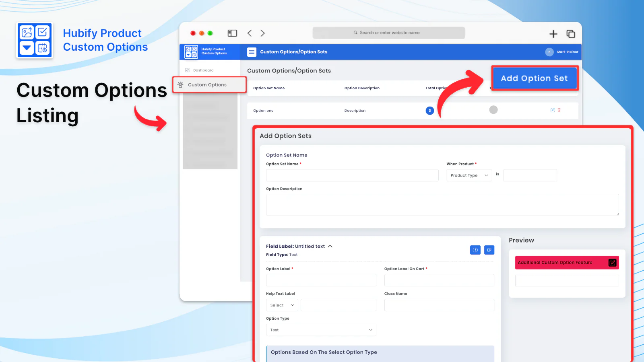Open Custom Options in the sidebar menu
Screen dimensions: 644x362
tap(209, 85)
